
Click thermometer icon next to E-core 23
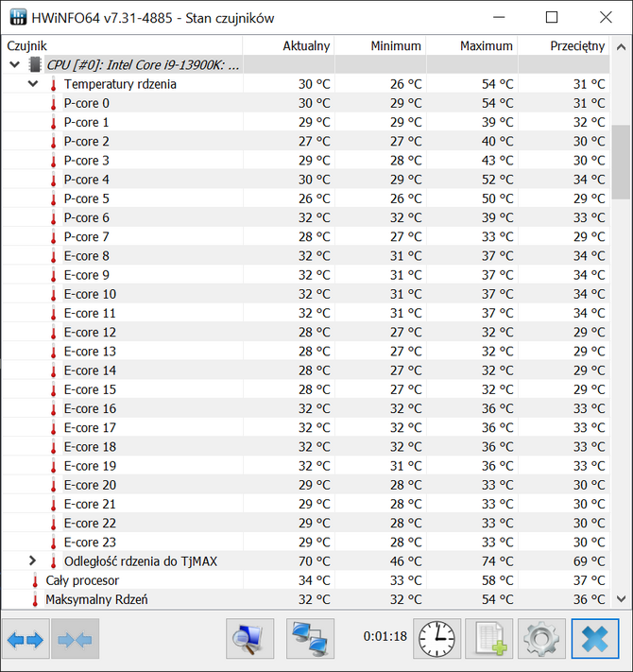pyautogui.click(x=54, y=543)
